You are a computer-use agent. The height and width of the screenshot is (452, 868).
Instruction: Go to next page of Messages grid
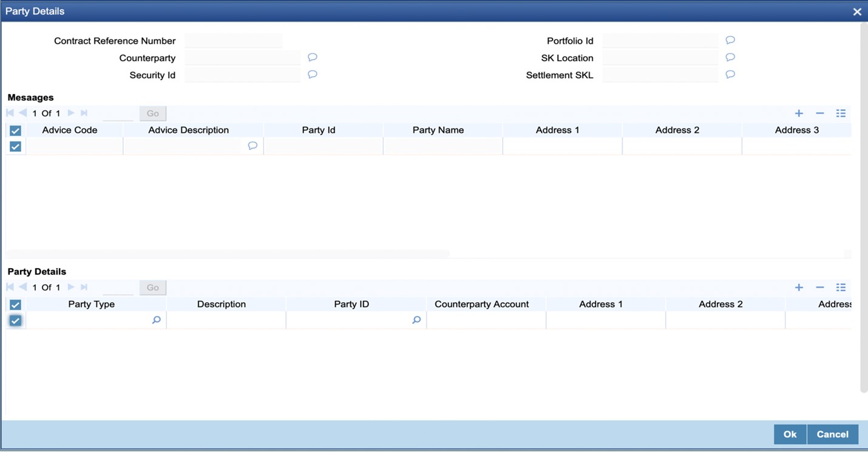[x=71, y=113]
